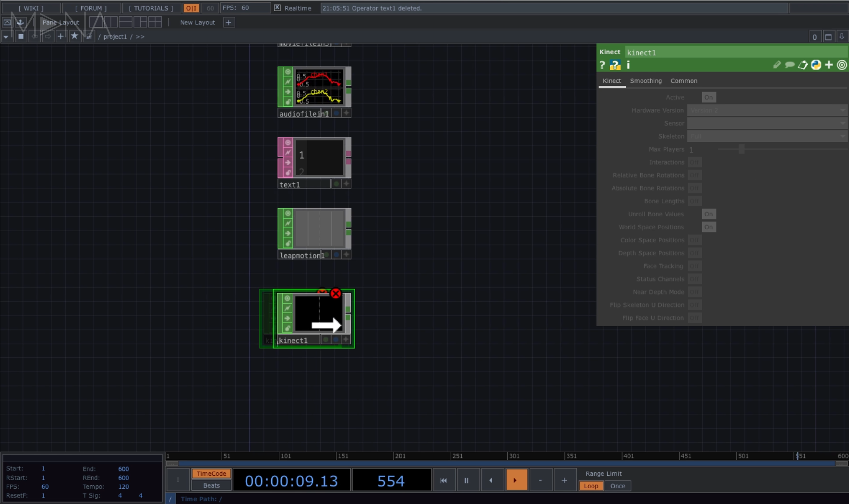Viewport: 849px width, 504px height.
Task: Click the forward arrow in network path bar
Action: 48,36
